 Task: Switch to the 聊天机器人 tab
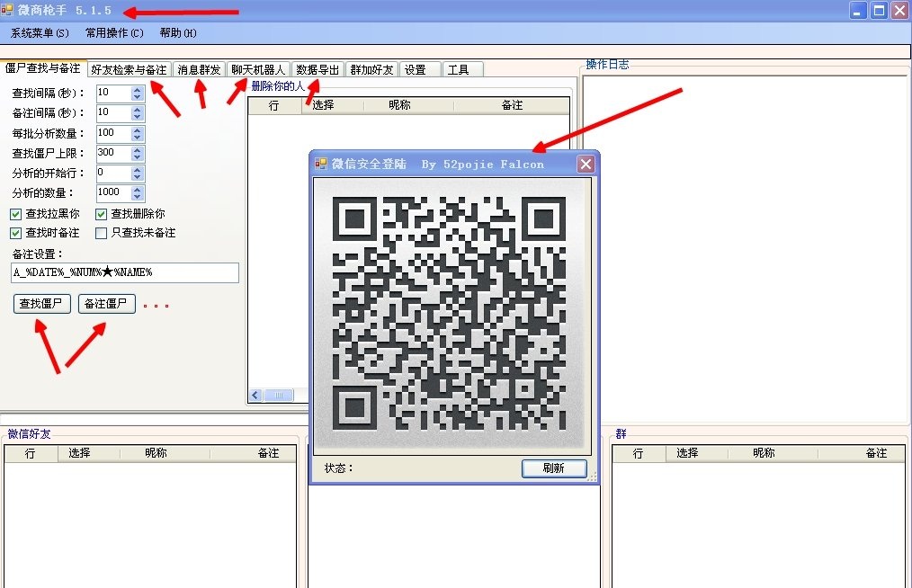click(258, 70)
